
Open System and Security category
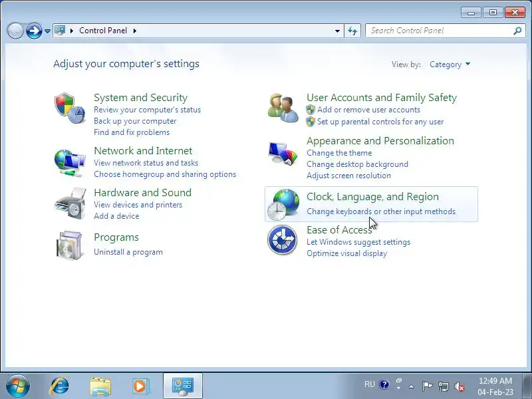click(x=140, y=98)
